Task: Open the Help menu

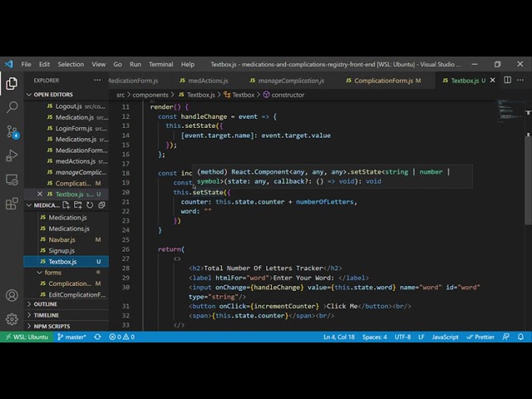Action: coord(187,64)
